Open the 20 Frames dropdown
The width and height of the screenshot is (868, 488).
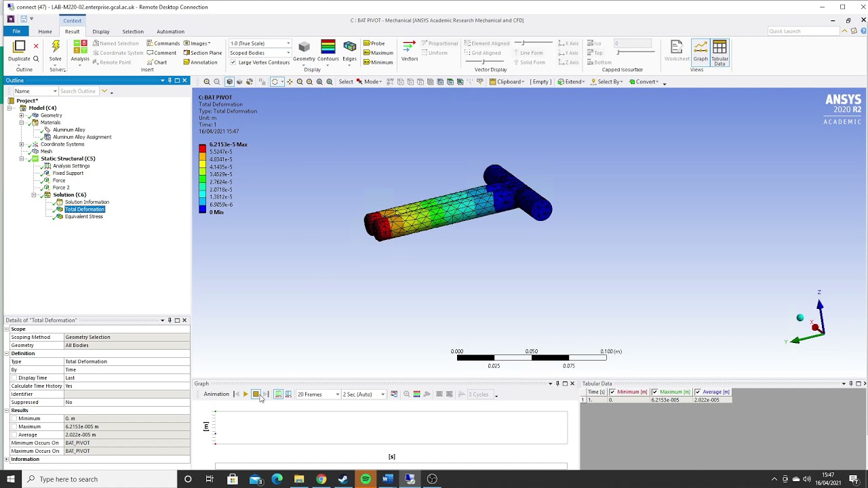[x=318, y=394]
